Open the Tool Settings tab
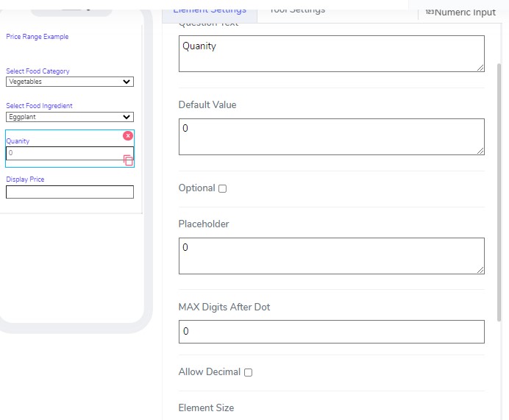This screenshot has width=509, height=420. pyautogui.click(x=297, y=10)
